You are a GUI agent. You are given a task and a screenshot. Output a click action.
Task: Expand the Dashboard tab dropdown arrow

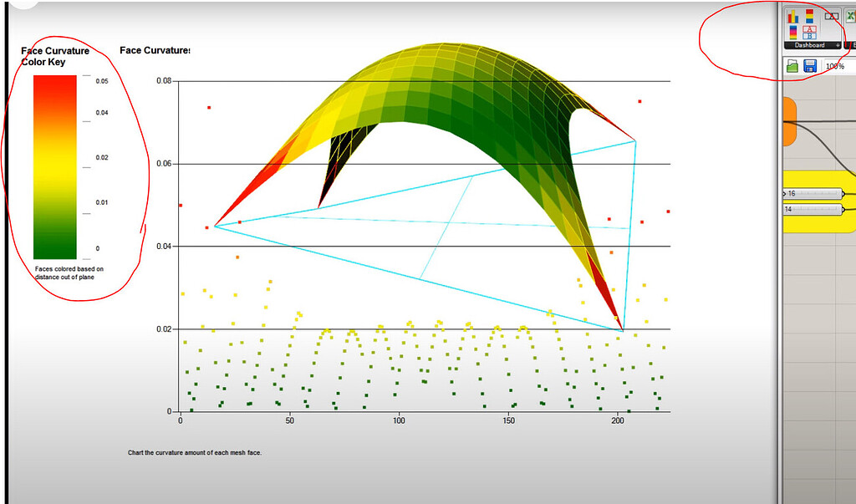click(838, 44)
